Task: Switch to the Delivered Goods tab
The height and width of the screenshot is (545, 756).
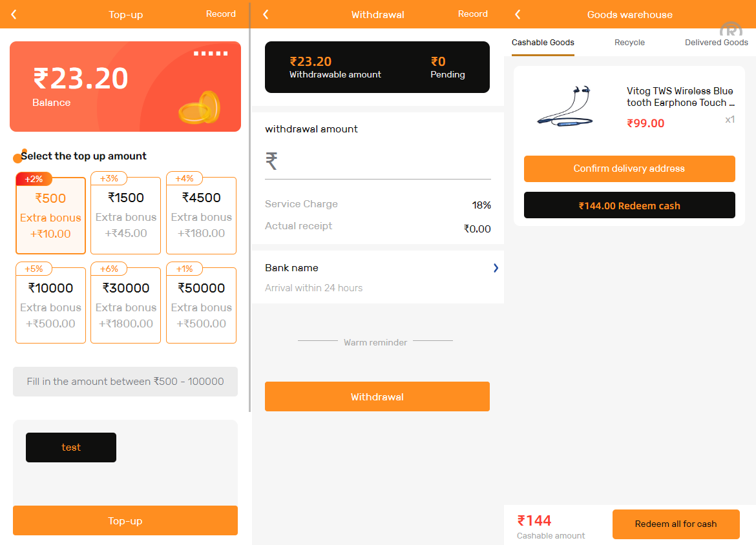Action: [x=716, y=43]
